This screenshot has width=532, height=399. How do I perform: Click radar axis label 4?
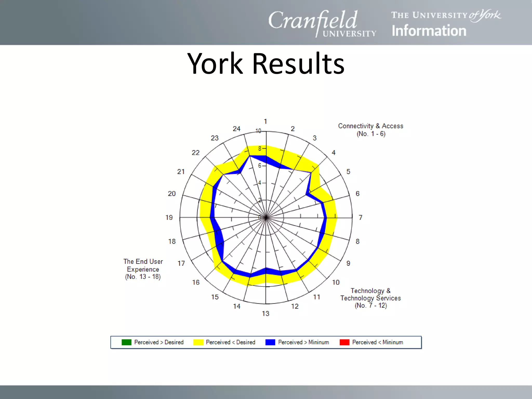tap(334, 152)
